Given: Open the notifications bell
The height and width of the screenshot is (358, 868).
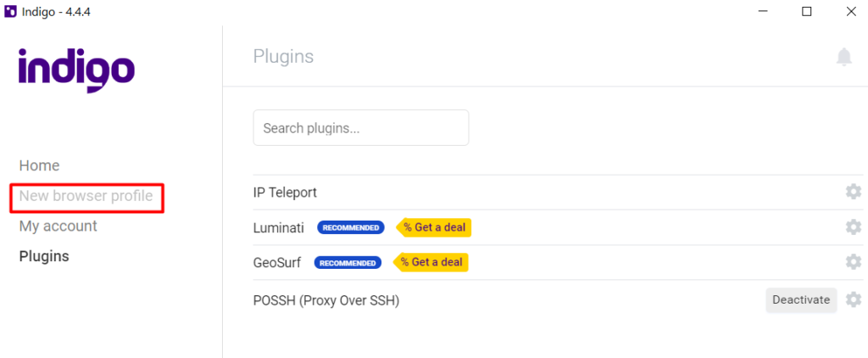Looking at the screenshot, I should click(843, 57).
